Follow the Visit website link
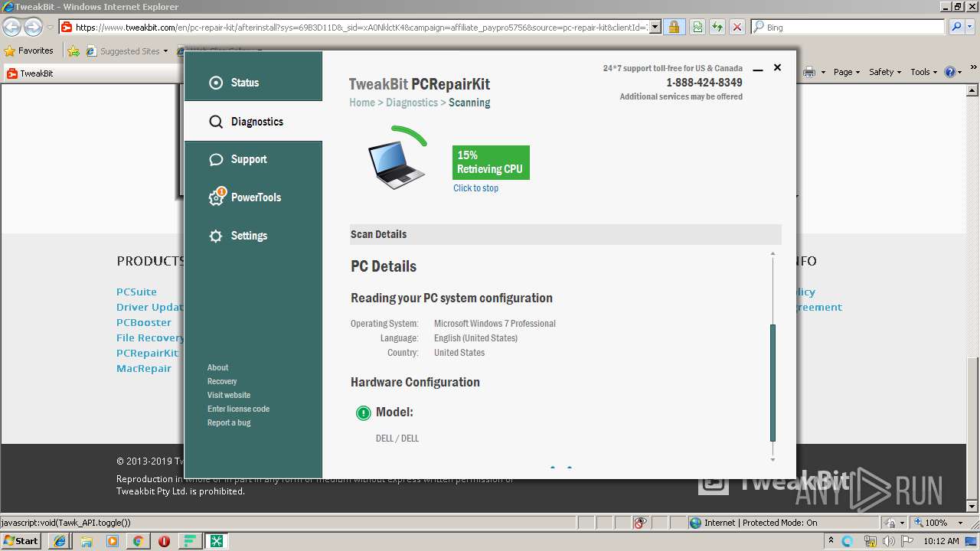This screenshot has width=980, height=551. 229,395
